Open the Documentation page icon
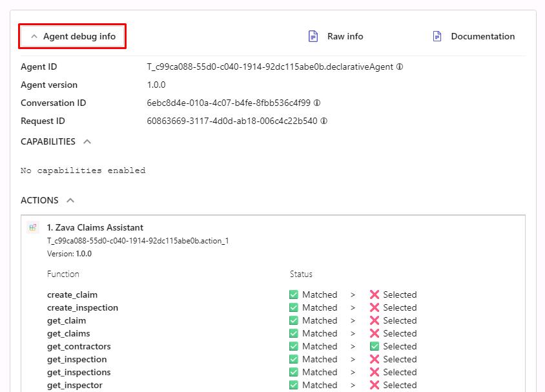545x392 pixels. 437,36
